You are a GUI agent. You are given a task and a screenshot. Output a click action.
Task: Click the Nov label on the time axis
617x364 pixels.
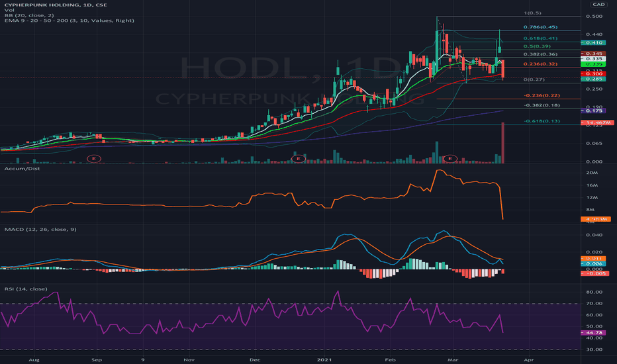tap(189, 360)
